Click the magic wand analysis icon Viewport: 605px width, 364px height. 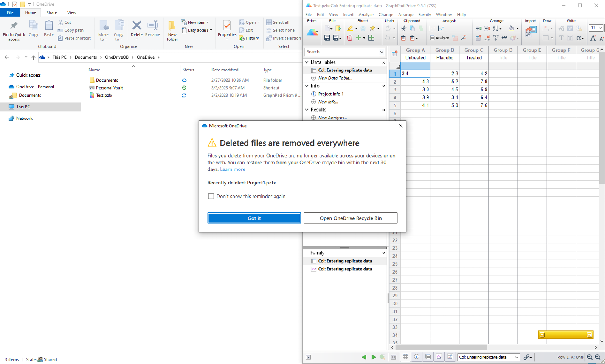click(x=464, y=38)
